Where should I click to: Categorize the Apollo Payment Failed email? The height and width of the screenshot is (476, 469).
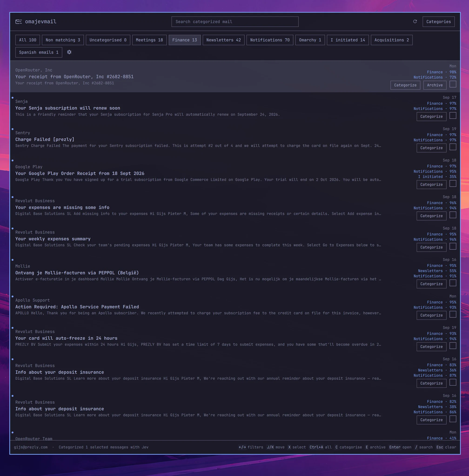pyautogui.click(x=431, y=315)
